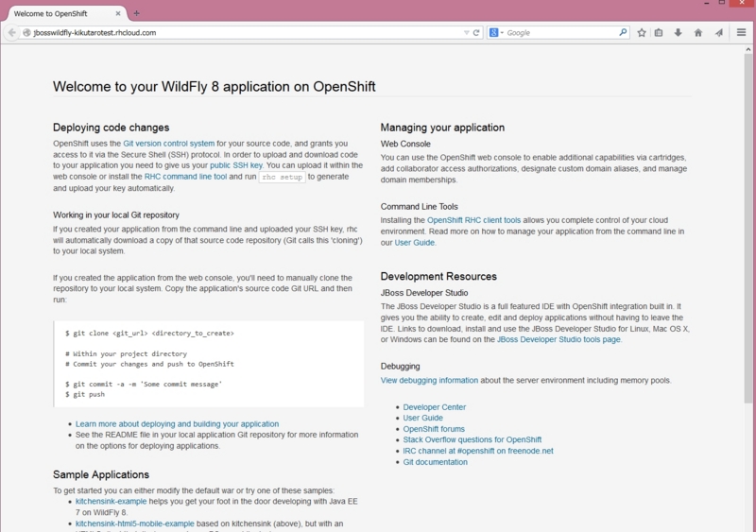Click the Managing your application heading
Viewport: 756px width, 532px height.
(442, 128)
